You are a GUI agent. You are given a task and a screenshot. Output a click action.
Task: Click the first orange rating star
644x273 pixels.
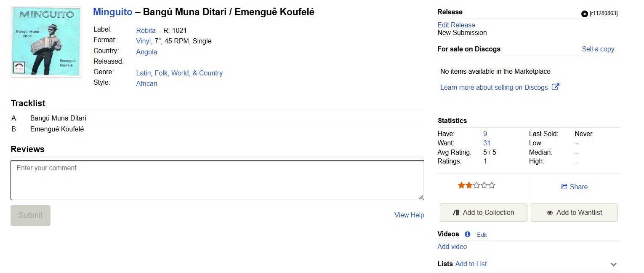pos(462,185)
